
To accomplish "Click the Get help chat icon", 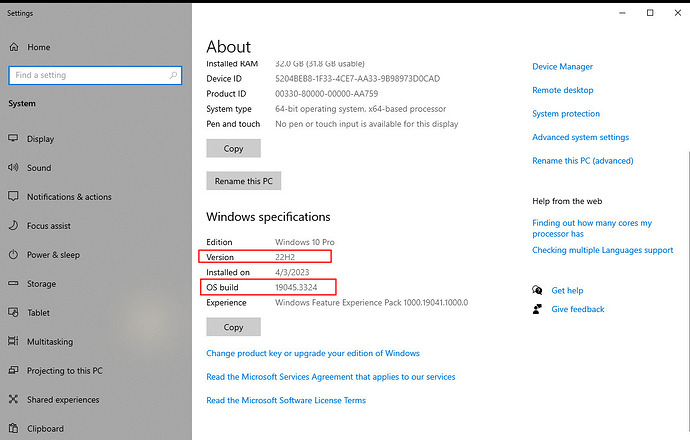I will coord(537,290).
